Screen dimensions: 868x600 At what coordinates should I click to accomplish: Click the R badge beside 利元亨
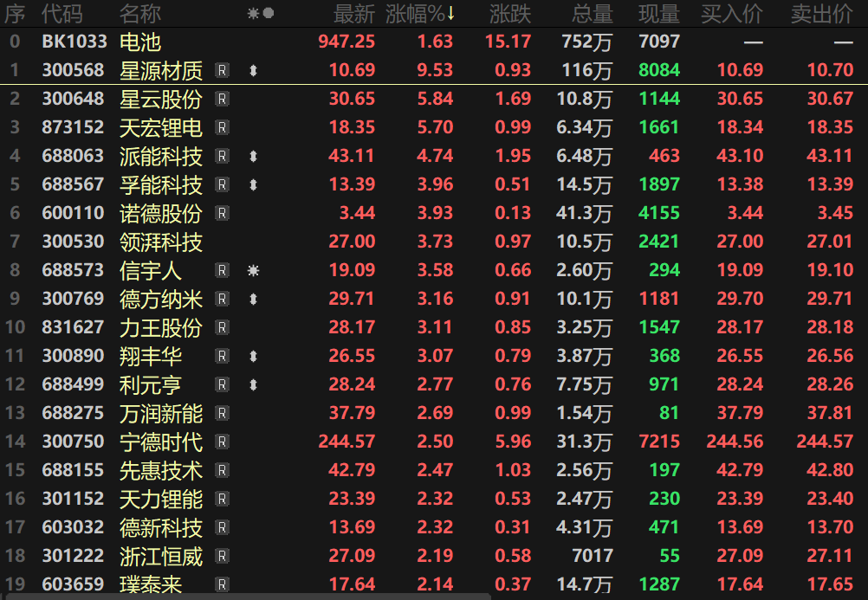(222, 384)
